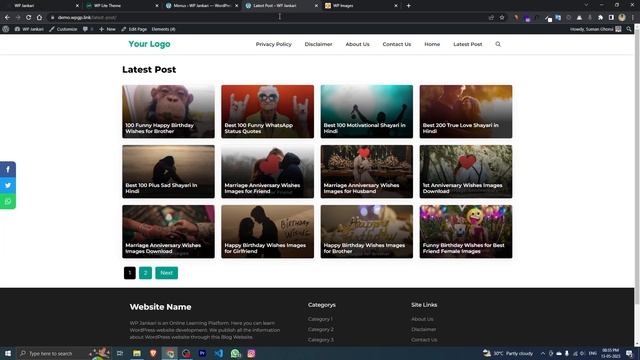Viewport: 640px width, 360px height.
Task: Click the admin bar search icon
Action: pos(629,29)
